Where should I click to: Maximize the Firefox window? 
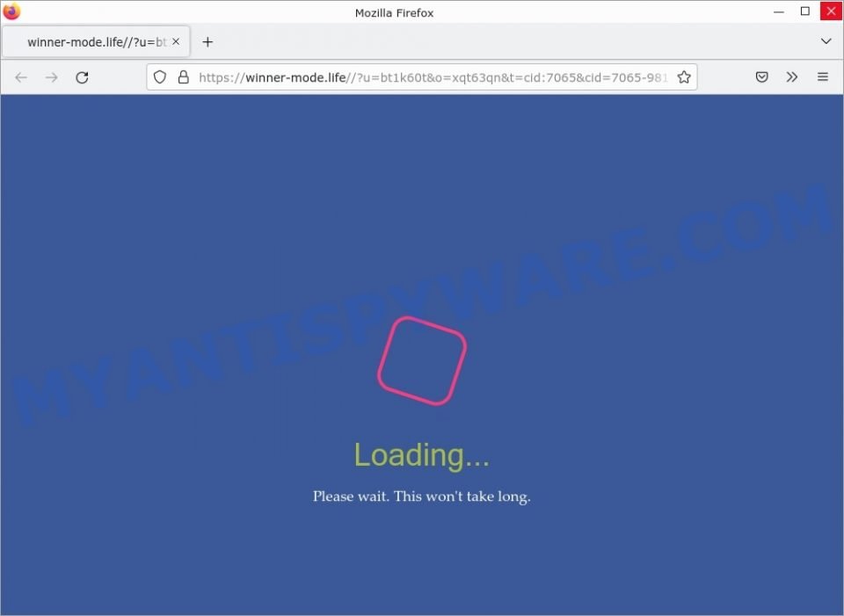point(804,11)
